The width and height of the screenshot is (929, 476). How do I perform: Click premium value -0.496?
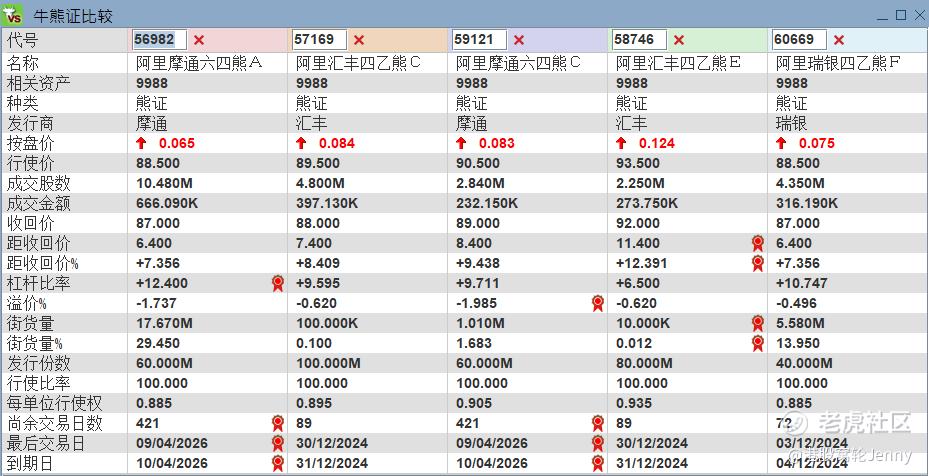point(796,304)
